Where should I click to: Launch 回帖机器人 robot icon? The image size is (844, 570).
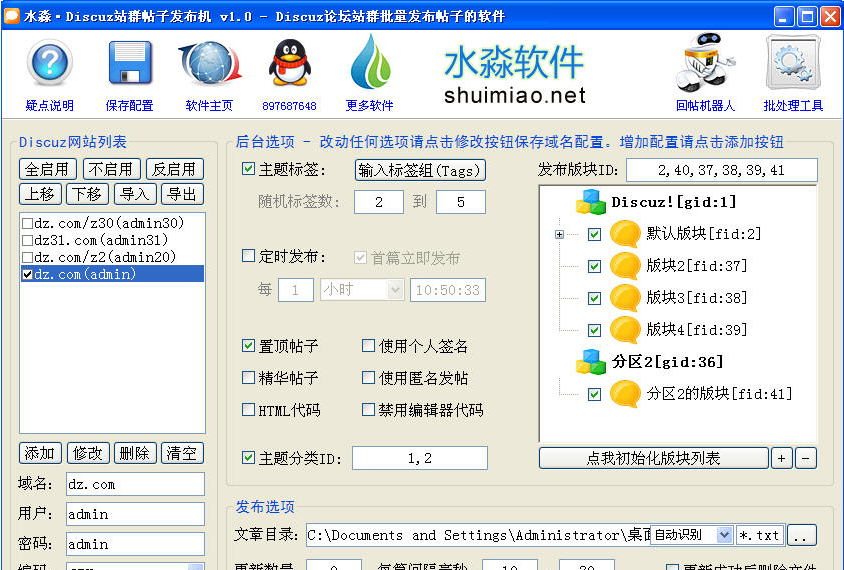point(704,62)
